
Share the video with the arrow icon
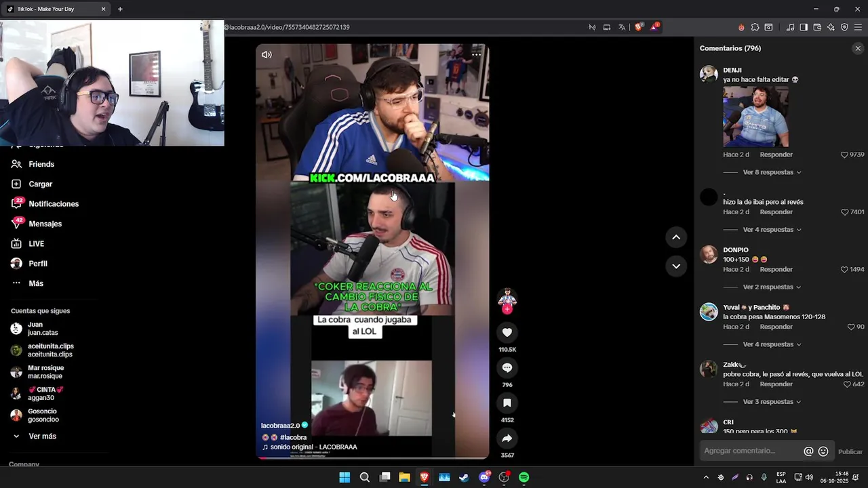(507, 438)
